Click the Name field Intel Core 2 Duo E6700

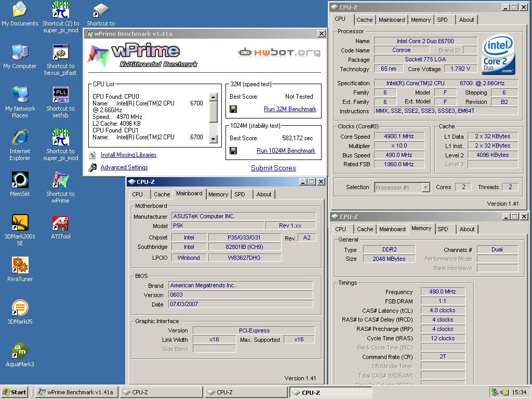(425, 41)
